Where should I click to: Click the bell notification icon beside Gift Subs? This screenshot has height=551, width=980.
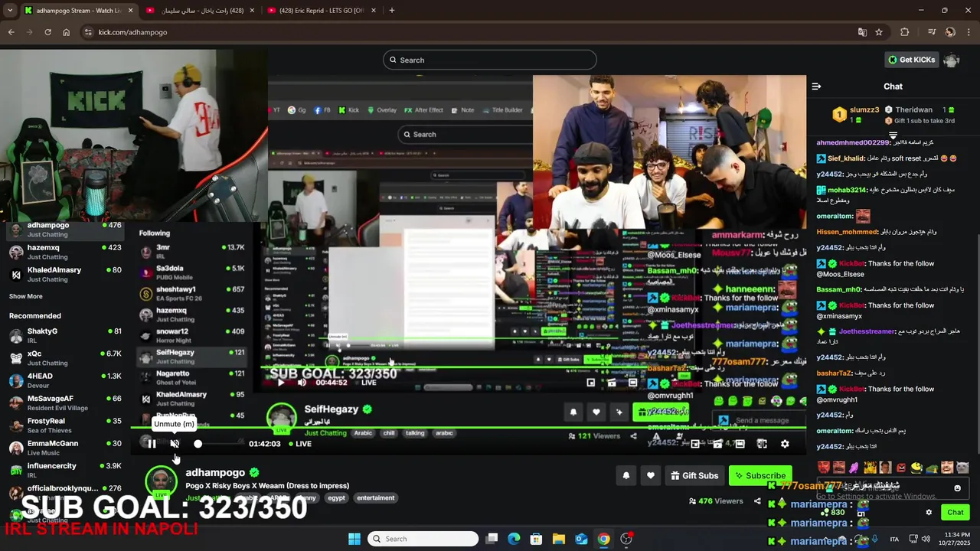626,475
